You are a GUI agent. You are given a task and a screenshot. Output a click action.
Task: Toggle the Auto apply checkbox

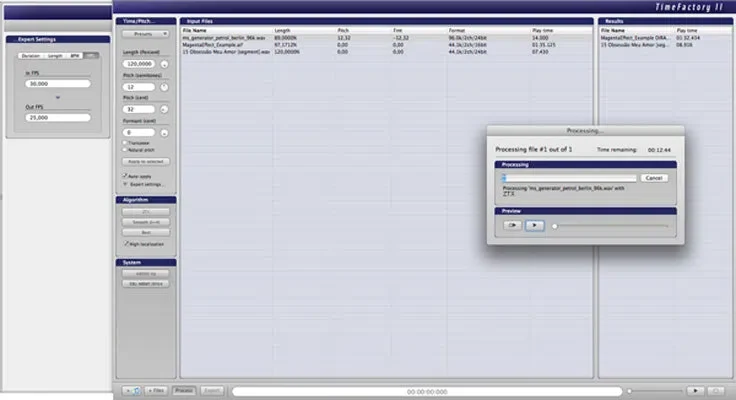125,176
